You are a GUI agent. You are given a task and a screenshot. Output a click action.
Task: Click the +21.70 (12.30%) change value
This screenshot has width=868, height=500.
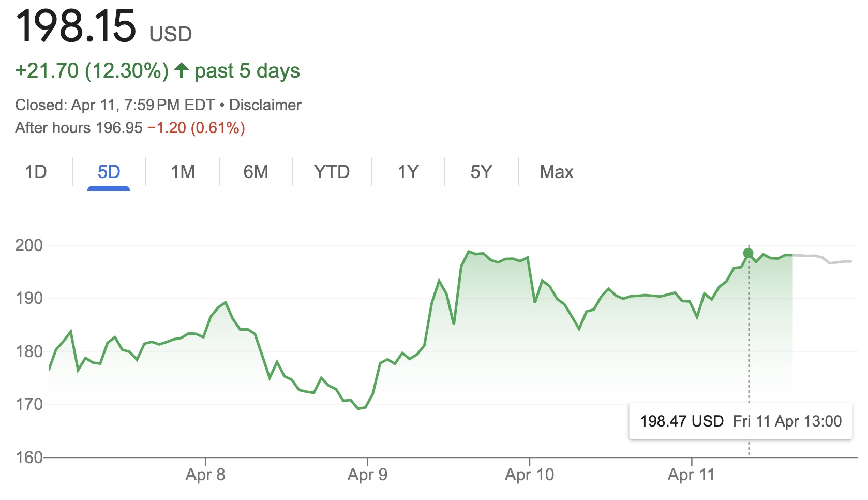coord(92,71)
